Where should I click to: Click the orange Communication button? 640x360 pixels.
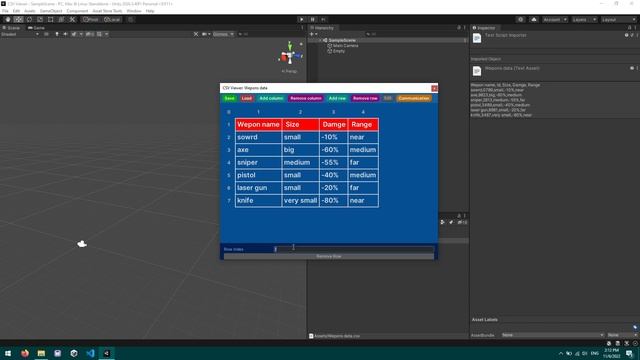pyautogui.click(x=414, y=98)
